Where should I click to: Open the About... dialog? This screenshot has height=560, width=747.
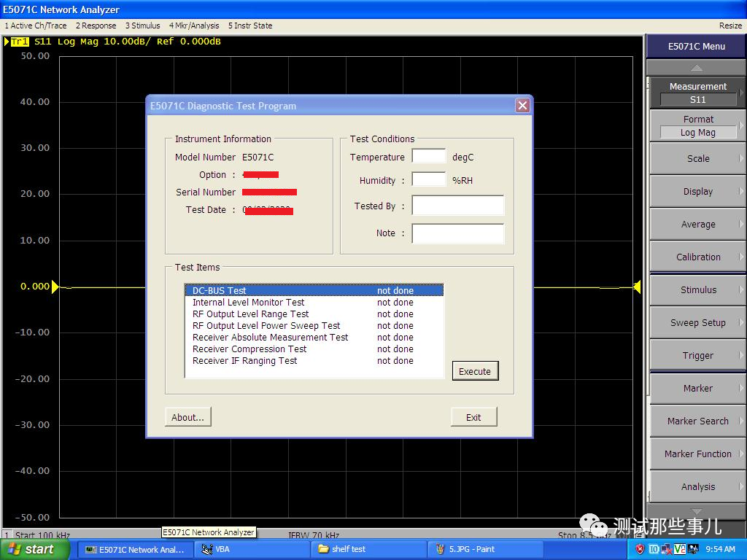(x=187, y=417)
